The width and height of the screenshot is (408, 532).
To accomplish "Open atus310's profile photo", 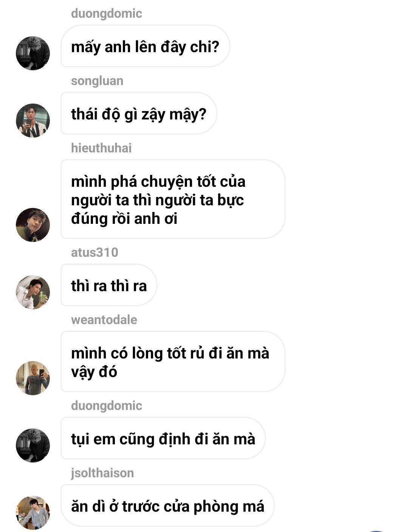I will click(x=33, y=292).
